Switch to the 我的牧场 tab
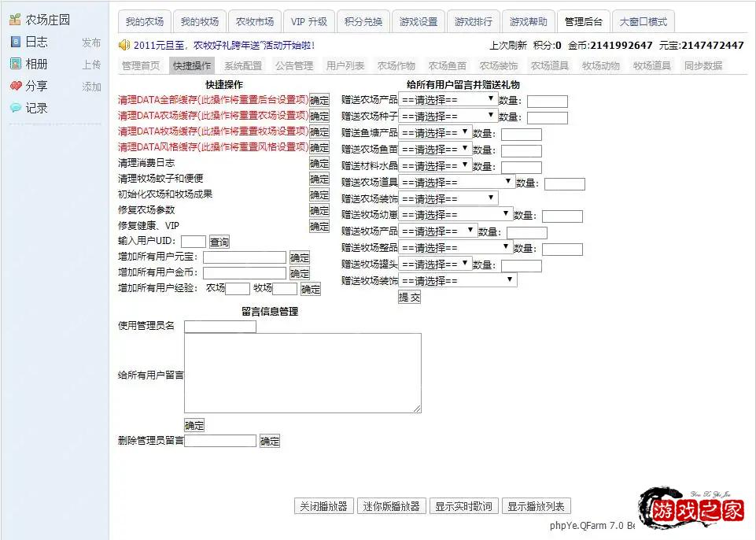 click(199, 21)
